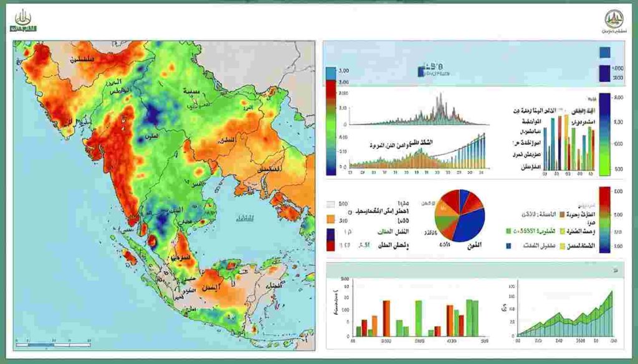Click the circular emblem logo at top-right
The height and width of the screenshot is (364, 638).
pos(616,21)
